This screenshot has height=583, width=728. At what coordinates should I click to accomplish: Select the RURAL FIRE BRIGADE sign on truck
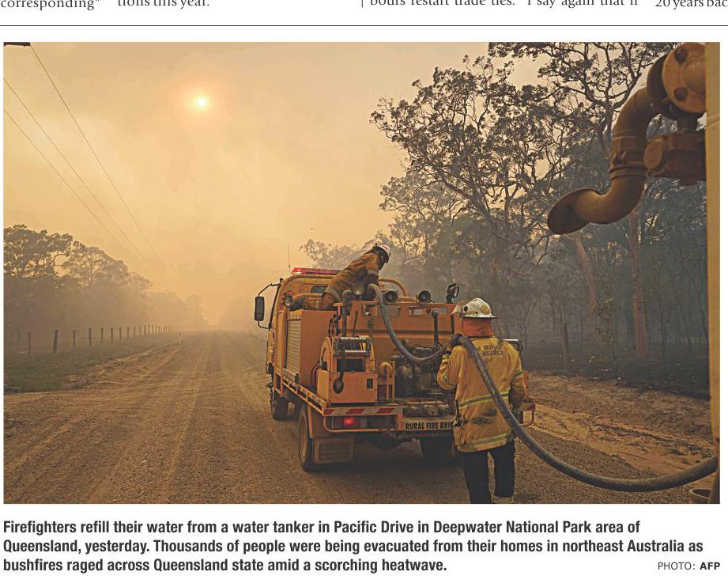[x=427, y=425]
